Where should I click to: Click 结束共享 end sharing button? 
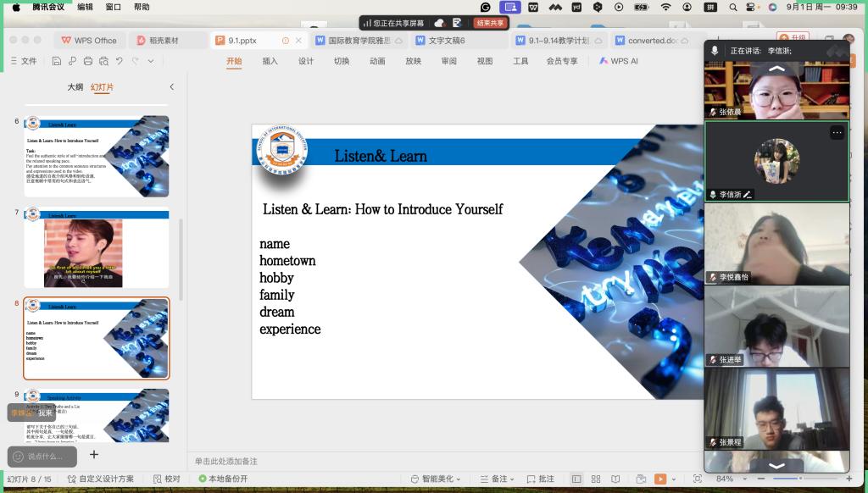(490, 23)
